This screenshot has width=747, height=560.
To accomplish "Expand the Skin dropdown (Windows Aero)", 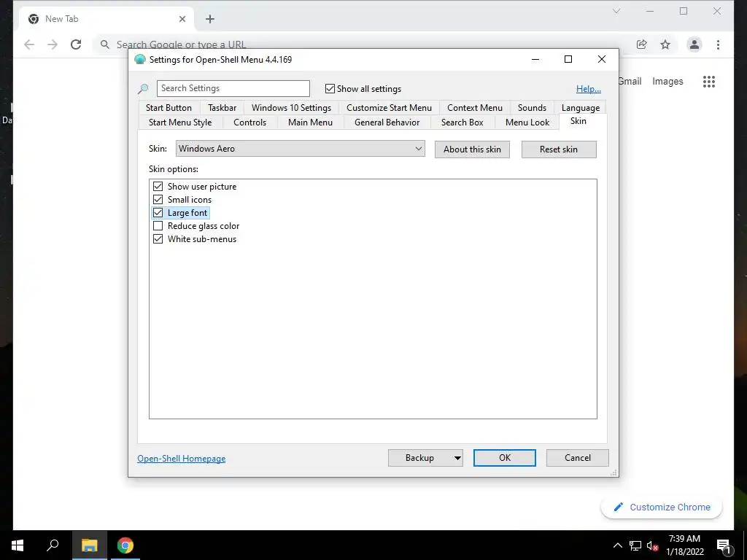I will tap(300, 149).
